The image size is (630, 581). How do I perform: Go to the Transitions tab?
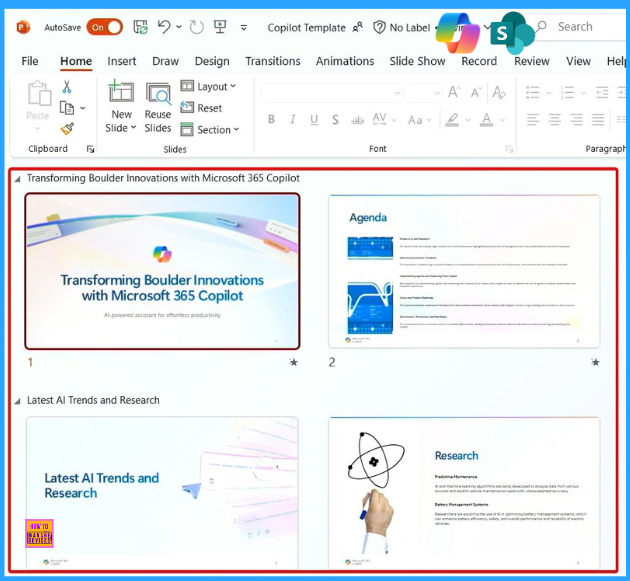[x=273, y=61]
